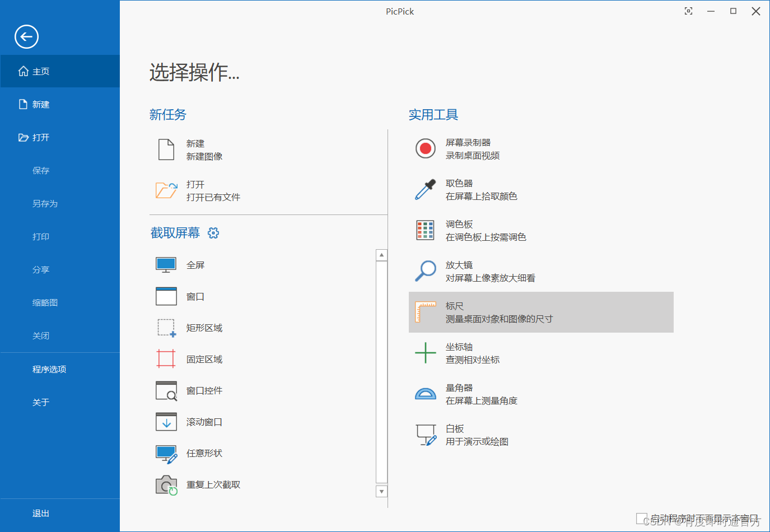Click the folder icon for 打开已有文件
The width and height of the screenshot is (770, 532).
166,190
